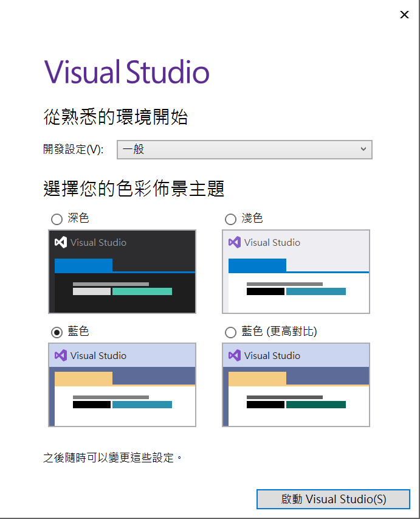The image size is (420, 519).
Task: Click the green bar in extra contrast preview
Action: coord(316,405)
